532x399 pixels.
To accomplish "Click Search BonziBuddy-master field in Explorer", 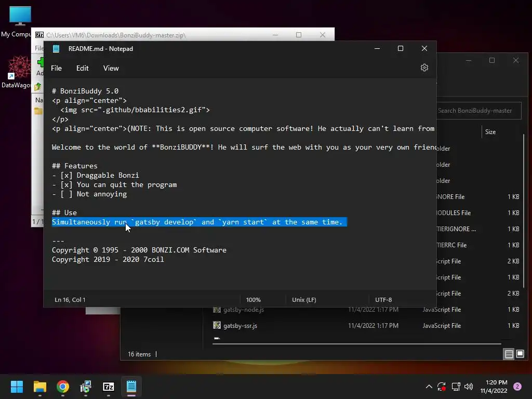I will point(478,111).
